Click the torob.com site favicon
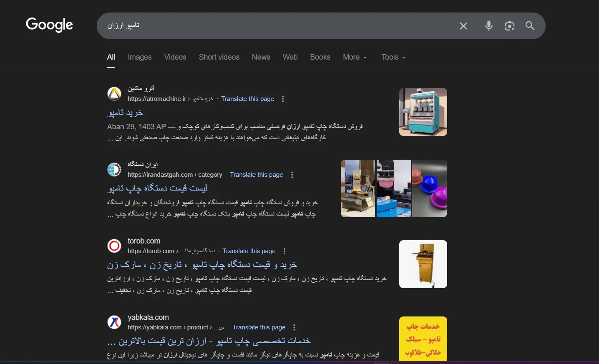This screenshot has width=599, height=364. coord(114,246)
